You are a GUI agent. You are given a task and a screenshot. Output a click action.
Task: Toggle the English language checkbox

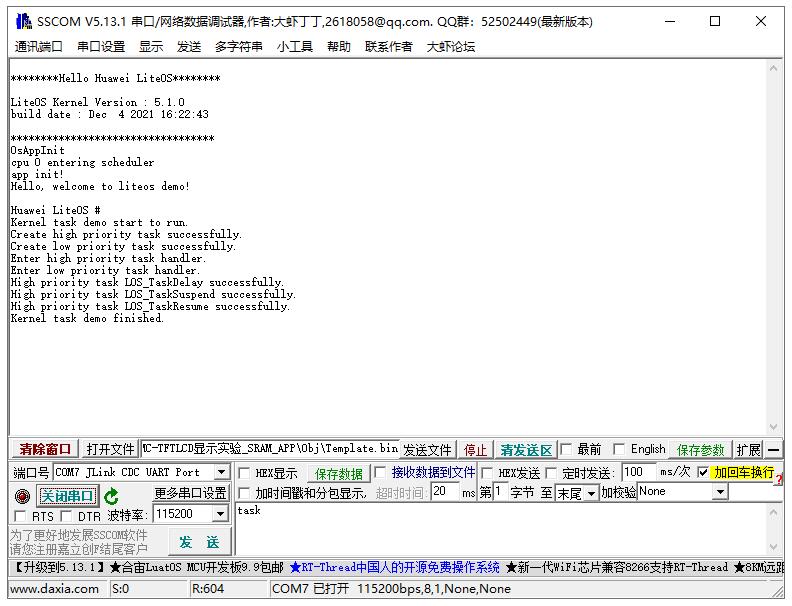click(619, 449)
